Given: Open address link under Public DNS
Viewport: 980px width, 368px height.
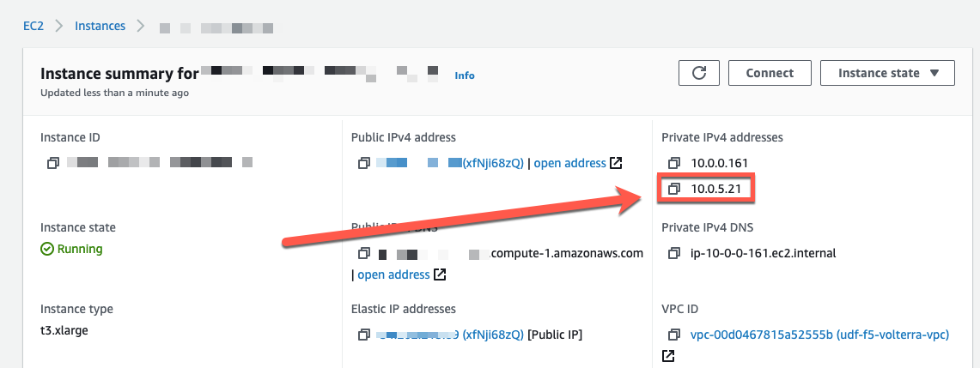Looking at the screenshot, I should click(393, 274).
